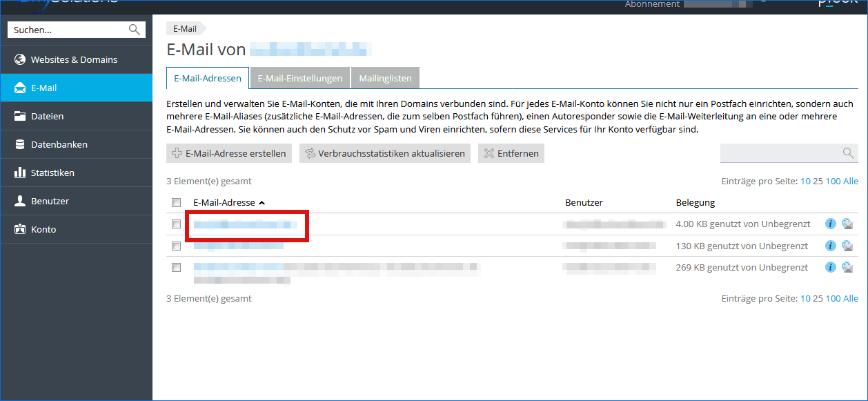The width and height of the screenshot is (868, 401).
Task: Click the Statistiken bar chart icon
Action: (19, 173)
